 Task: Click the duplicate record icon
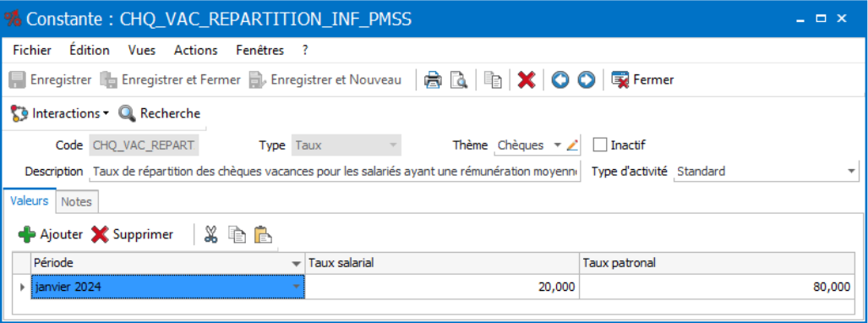[x=493, y=80]
